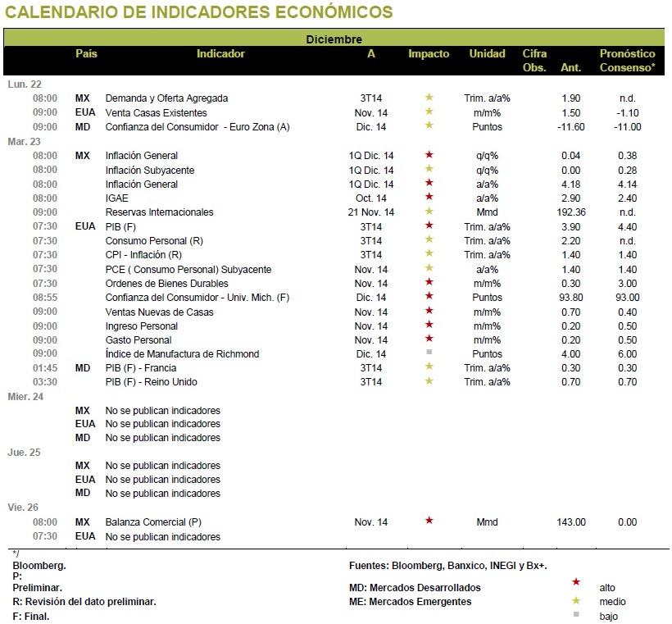Select the Vie. 26 date row
The width and height of the screenshot is (672, 624).
coord(23,508)
